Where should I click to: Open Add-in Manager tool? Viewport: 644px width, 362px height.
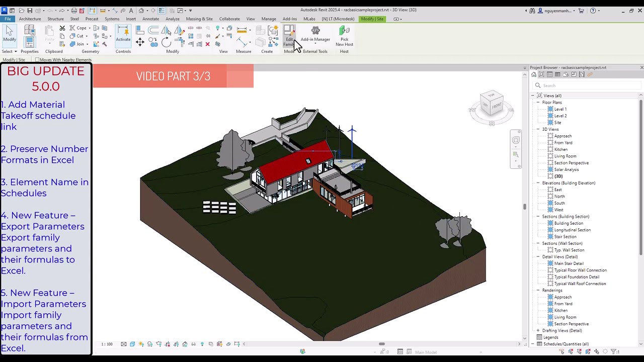[x=315, y=34]
